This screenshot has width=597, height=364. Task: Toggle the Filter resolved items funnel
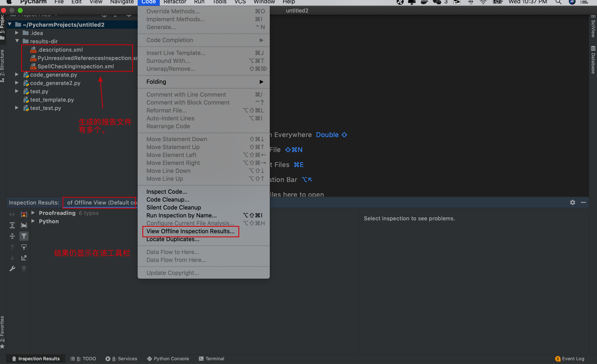tap(24, 236)
